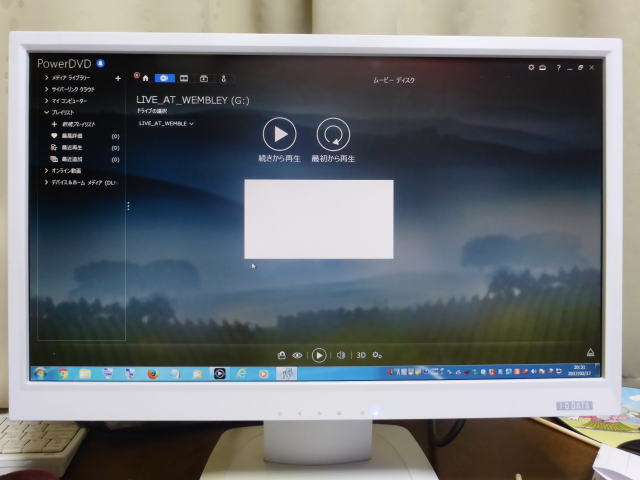Launch Firefox from the taskbar
The height and width of the screenshot is (480, 640).
click(153, 373)
